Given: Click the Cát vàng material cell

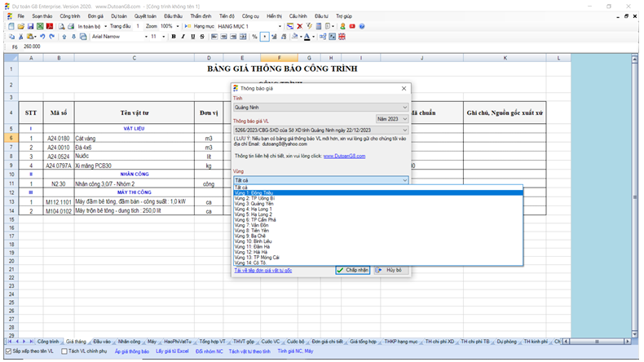Looking at the screenshot, I should pyautogui.click(x=135, y=139).
